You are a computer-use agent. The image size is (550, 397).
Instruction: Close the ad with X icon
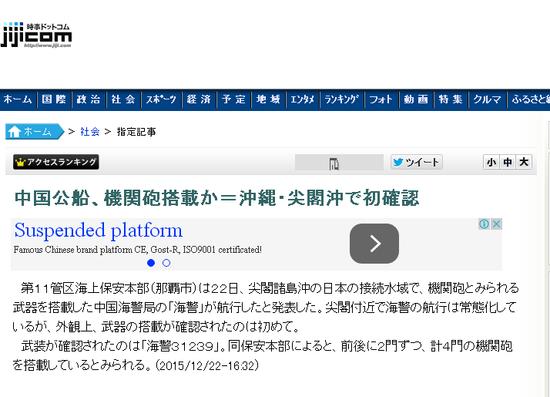[497, 224]
